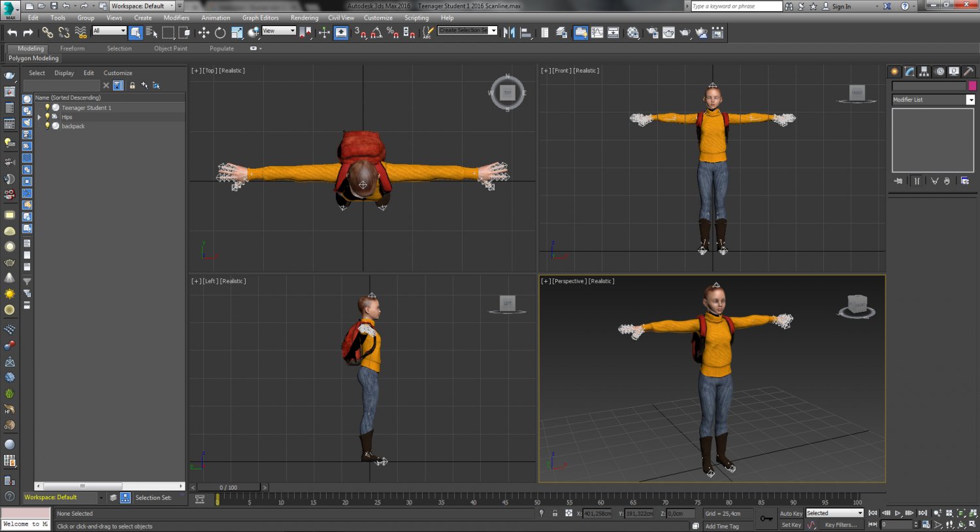The width and height of the screenshot is (980, 532).
Task: Click the Set Key button
Action: [x=791, y=525]
